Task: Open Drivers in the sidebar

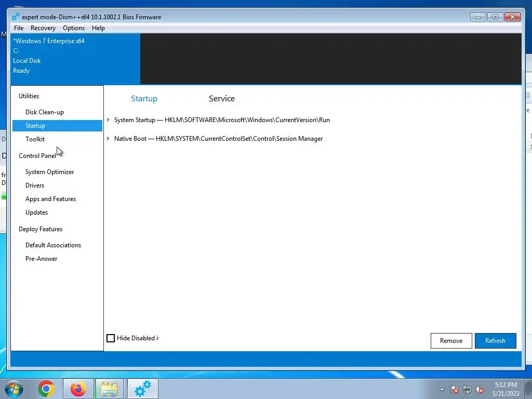Action: coord(35,185)
